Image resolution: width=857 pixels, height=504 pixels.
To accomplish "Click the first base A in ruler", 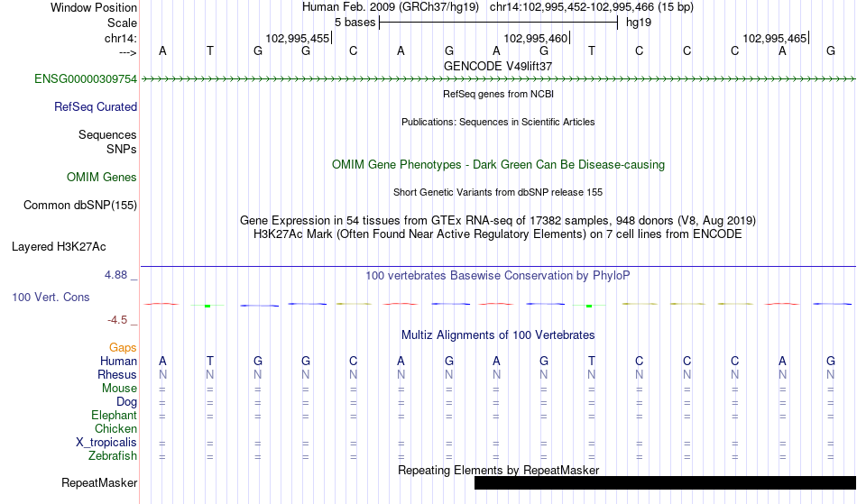I will pos(162,50).
